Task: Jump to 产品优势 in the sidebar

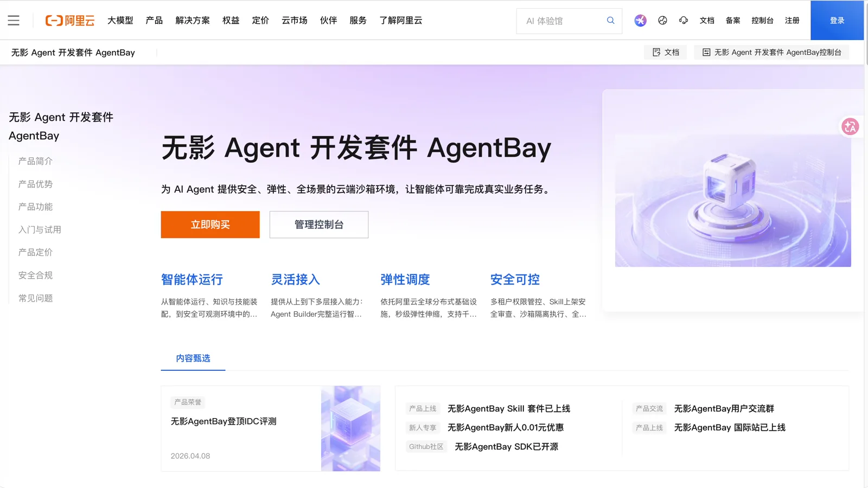Action: pyautogui.click(x=35, y=184)
